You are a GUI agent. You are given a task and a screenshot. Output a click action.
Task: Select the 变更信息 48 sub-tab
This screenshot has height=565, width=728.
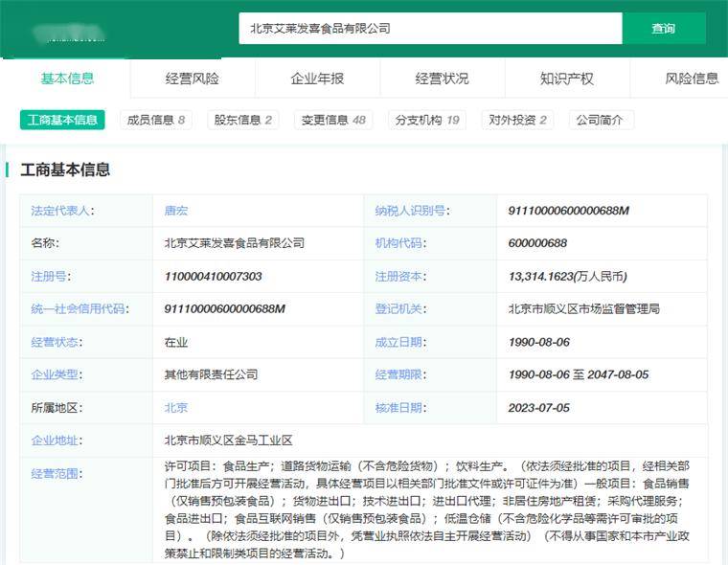point(333,120)
